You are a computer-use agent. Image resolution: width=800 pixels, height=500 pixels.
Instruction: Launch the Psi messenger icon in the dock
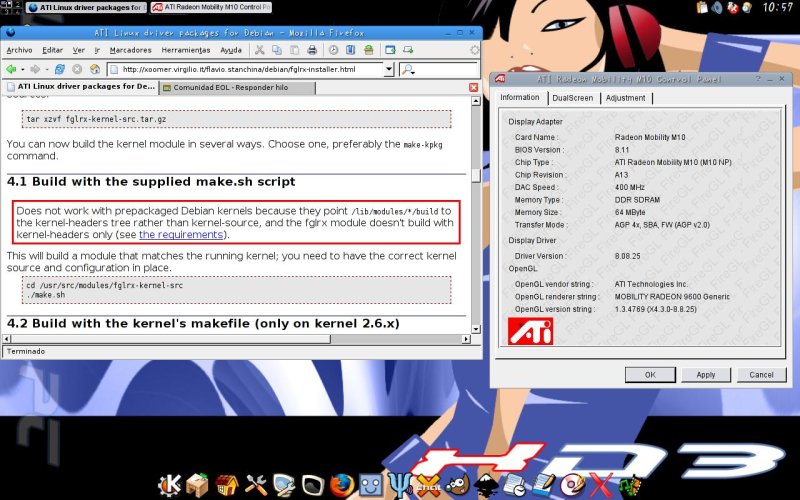pyautogui.click(x=399, y=485)
